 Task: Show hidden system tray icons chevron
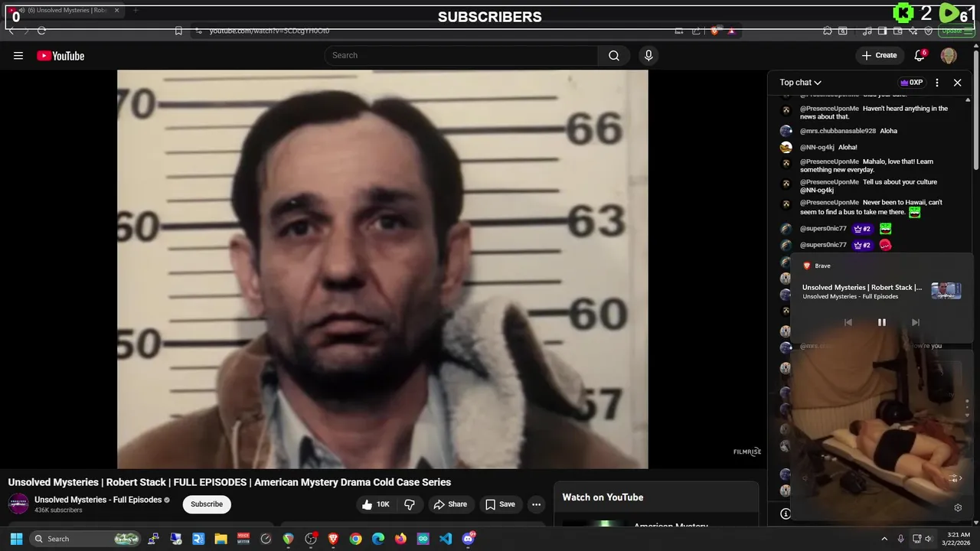(884, 539)
